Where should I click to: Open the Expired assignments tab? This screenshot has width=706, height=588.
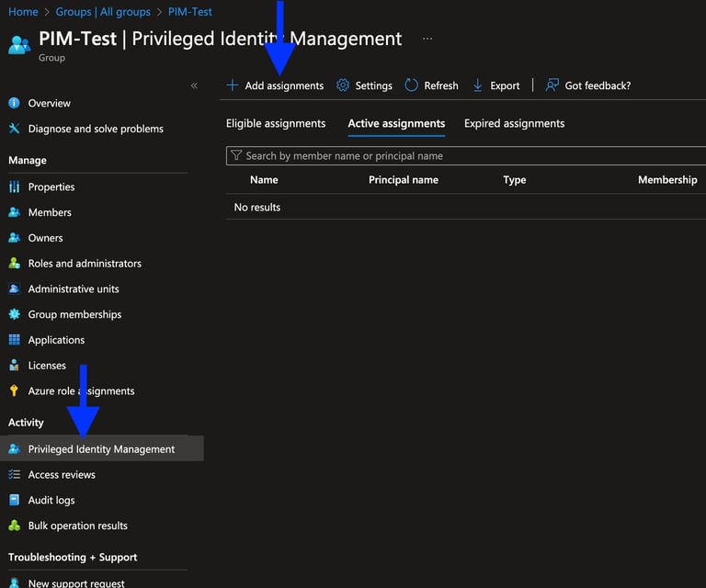click(514, 124)
